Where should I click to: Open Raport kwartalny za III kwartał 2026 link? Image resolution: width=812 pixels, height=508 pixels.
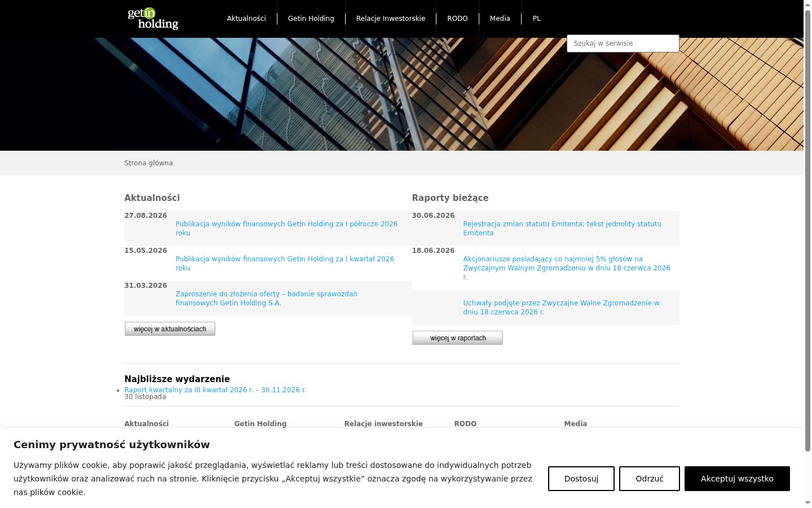[215, 390]
